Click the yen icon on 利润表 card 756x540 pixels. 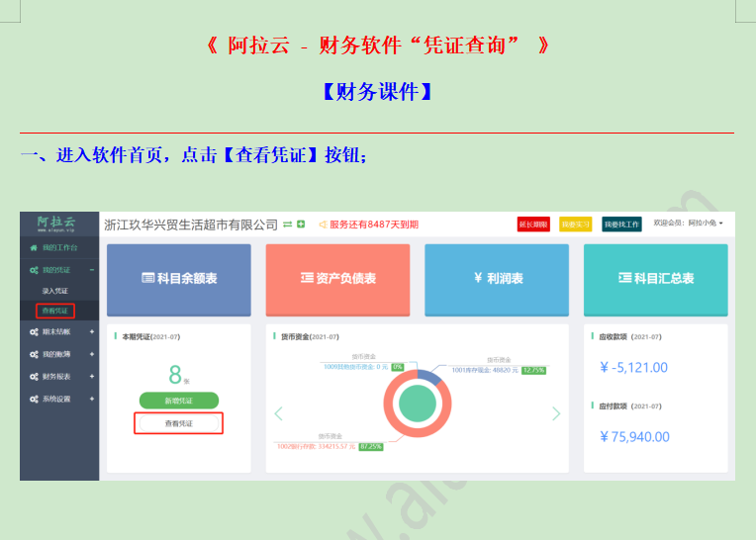click(478, 278)
